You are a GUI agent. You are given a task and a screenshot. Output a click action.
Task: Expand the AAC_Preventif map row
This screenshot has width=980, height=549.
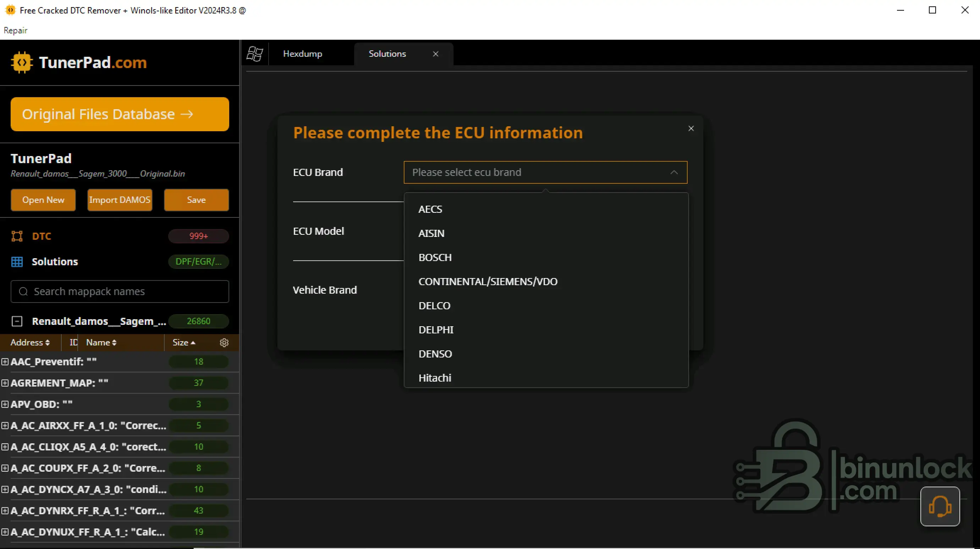(x=5, y=361)
